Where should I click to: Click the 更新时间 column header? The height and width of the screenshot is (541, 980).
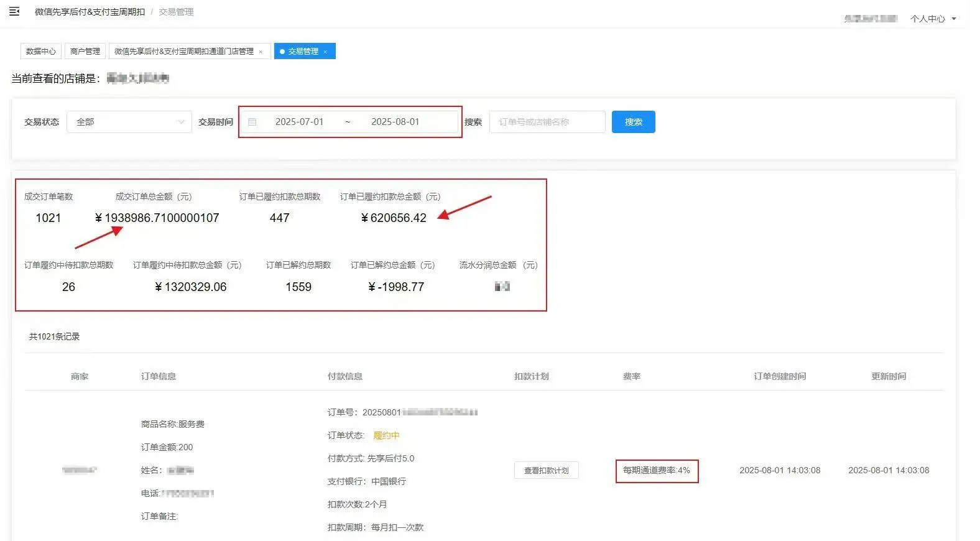tap(889, 376)
